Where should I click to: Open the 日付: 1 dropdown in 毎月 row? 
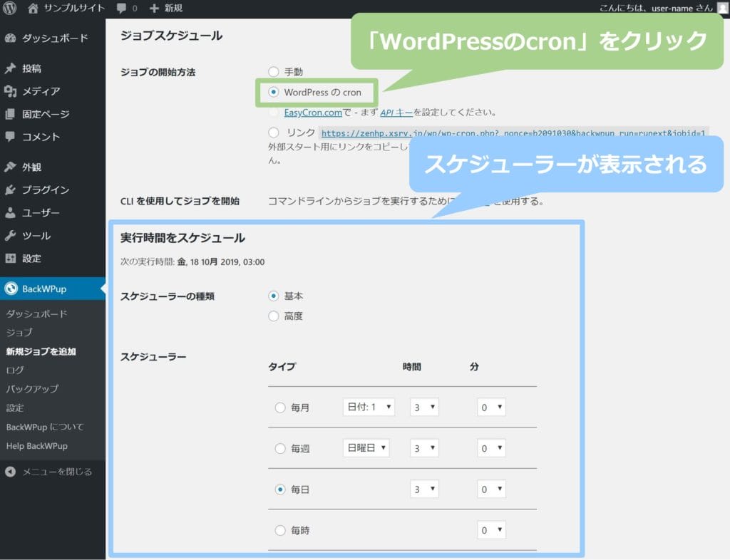(x=369, y=408)
